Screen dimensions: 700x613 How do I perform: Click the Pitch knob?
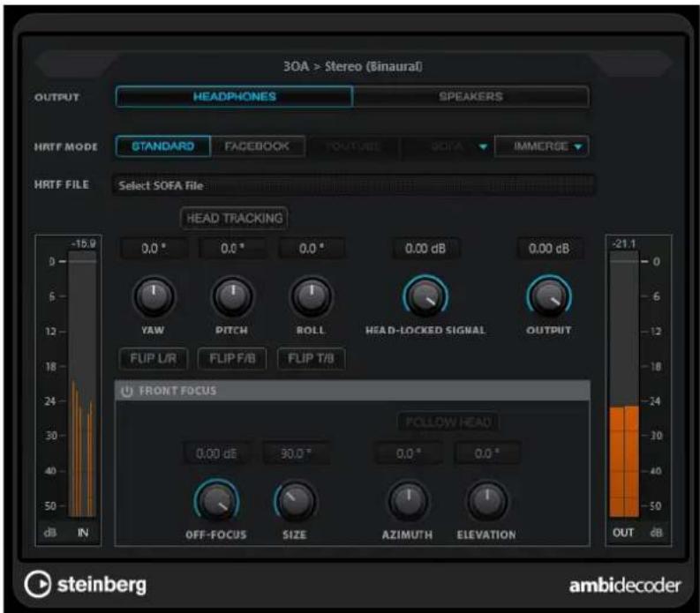tap(232, 296)
